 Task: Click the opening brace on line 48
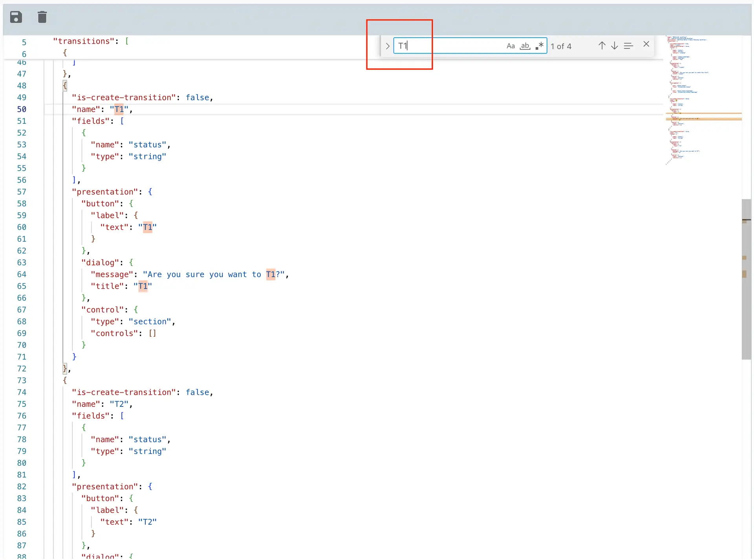(65, 86)
